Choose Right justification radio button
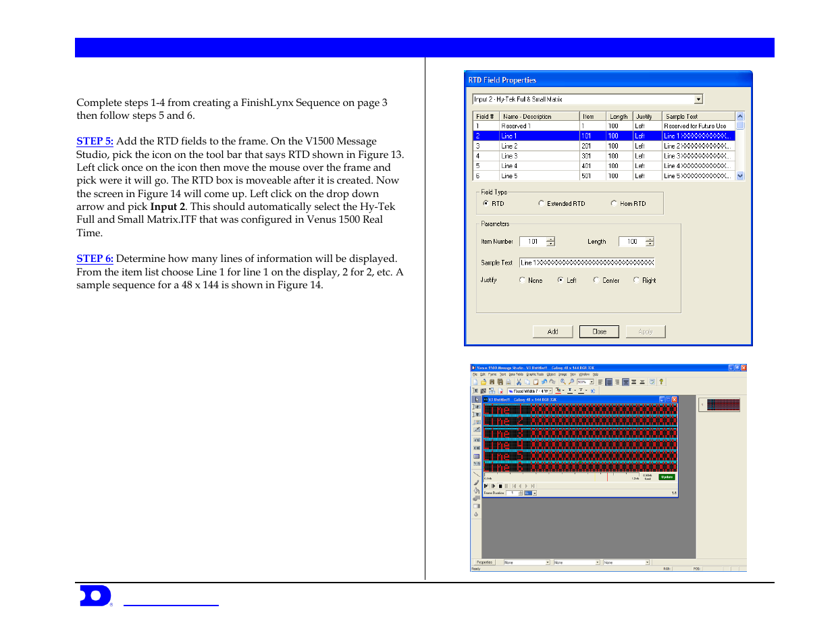Image resolution: width=834 pixels, height=644 pixels. (636, 280)
